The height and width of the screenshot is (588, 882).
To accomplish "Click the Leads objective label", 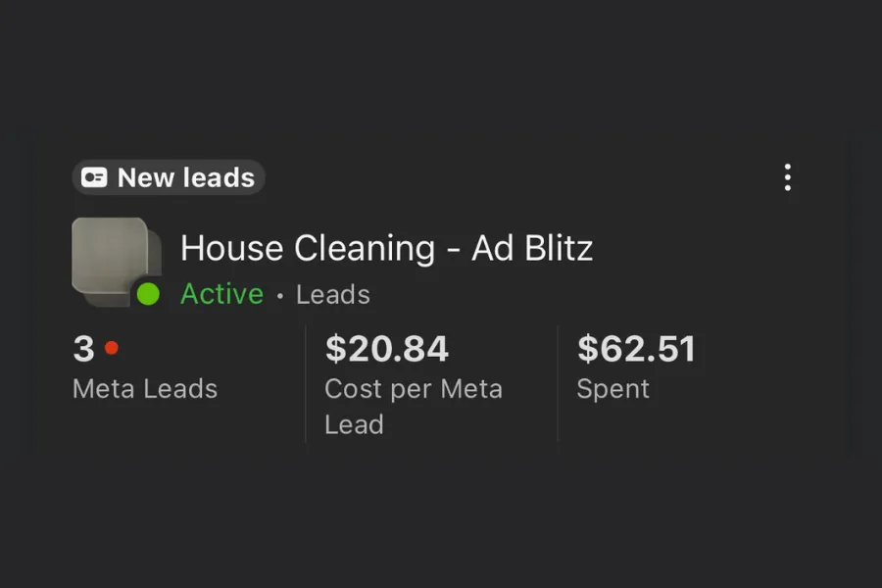I will pyautogui.click(x=333, y=294).
